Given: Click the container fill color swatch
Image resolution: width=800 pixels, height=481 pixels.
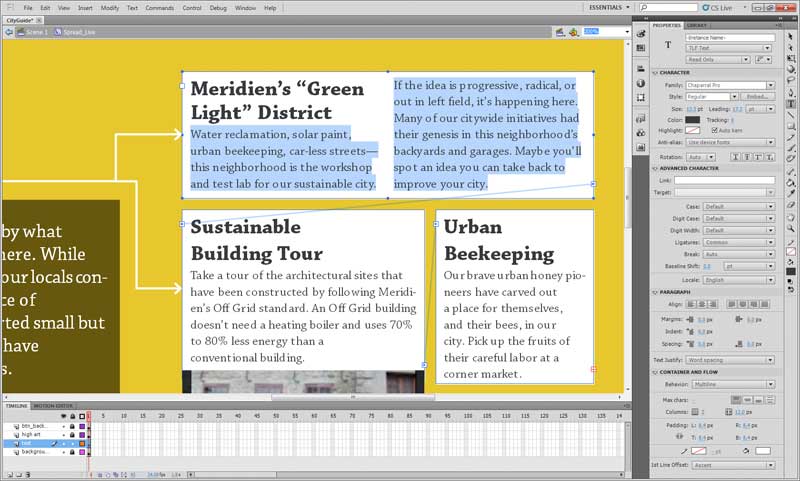Looking at the screenshot, I should point(763,451).
